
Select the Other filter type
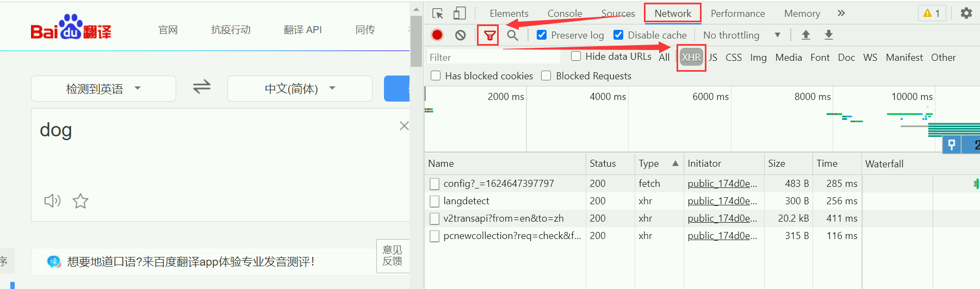(x=943, y=58)
